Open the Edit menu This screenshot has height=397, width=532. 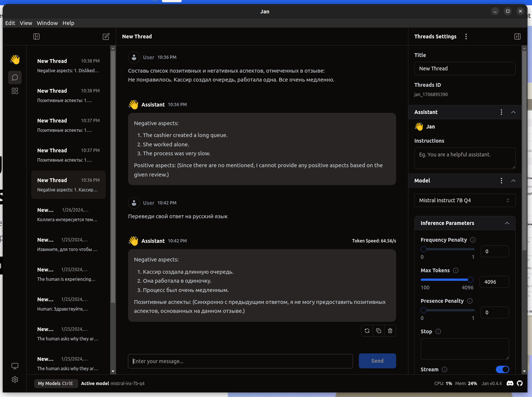[x=10, y=23]
